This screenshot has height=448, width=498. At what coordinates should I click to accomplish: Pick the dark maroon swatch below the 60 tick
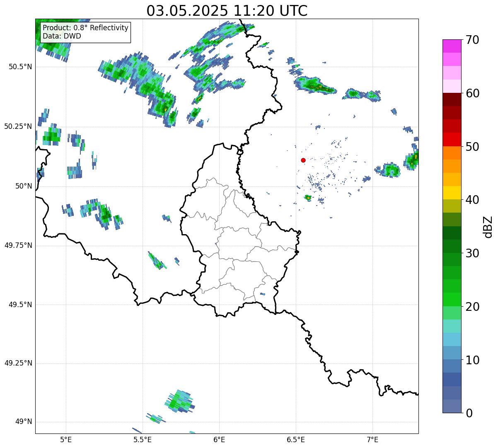[x=452, y=99]
